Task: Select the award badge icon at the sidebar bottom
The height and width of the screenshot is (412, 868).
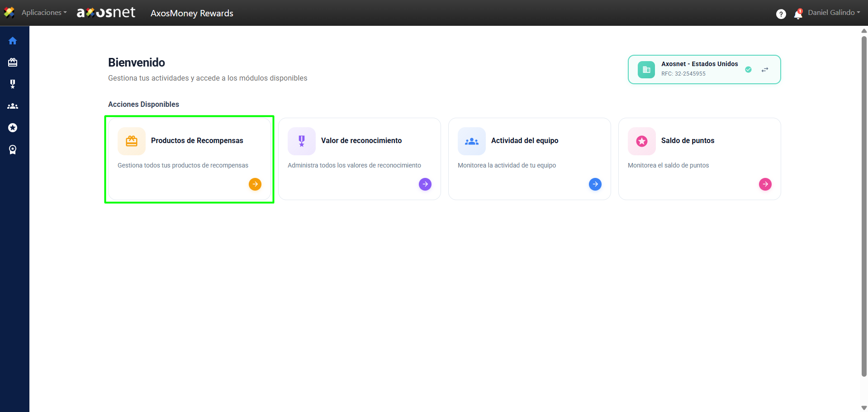Action: 13,149
